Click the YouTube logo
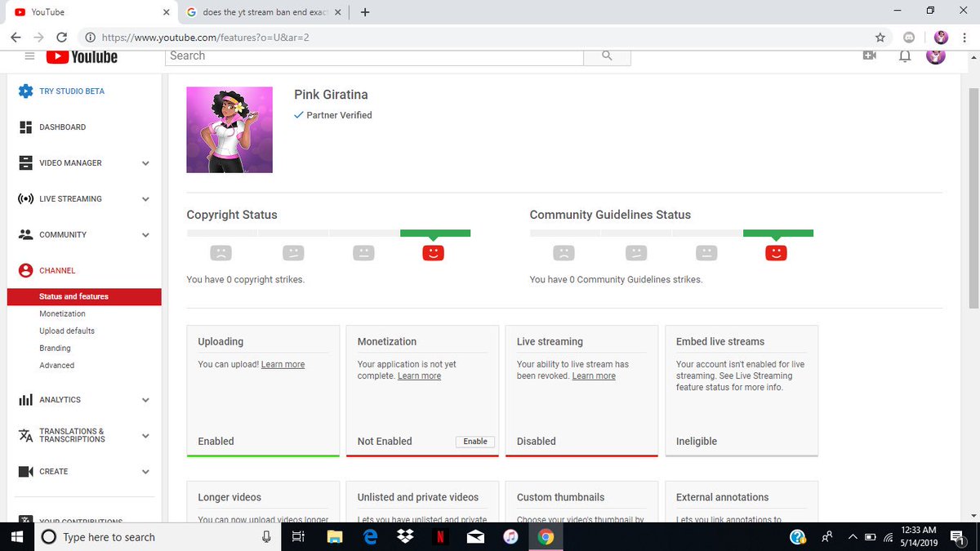Viewport: 980px width, 551px height. (x=82, y=56)
